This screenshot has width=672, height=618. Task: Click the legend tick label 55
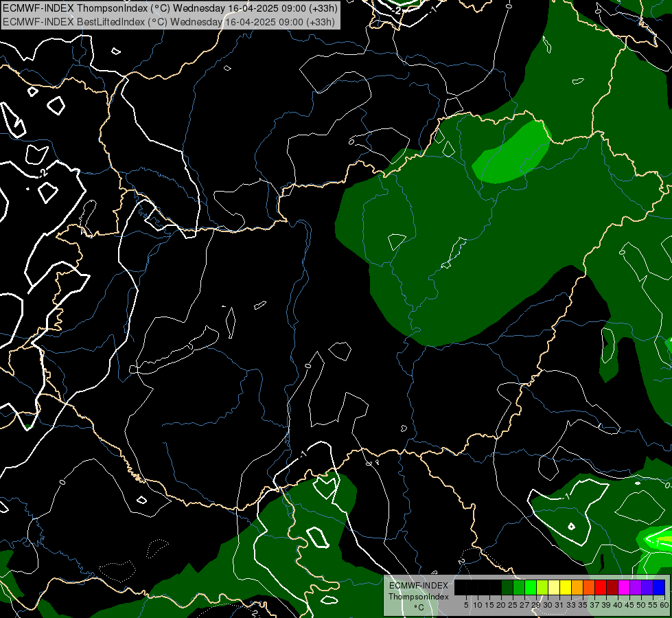pos(653,605)
